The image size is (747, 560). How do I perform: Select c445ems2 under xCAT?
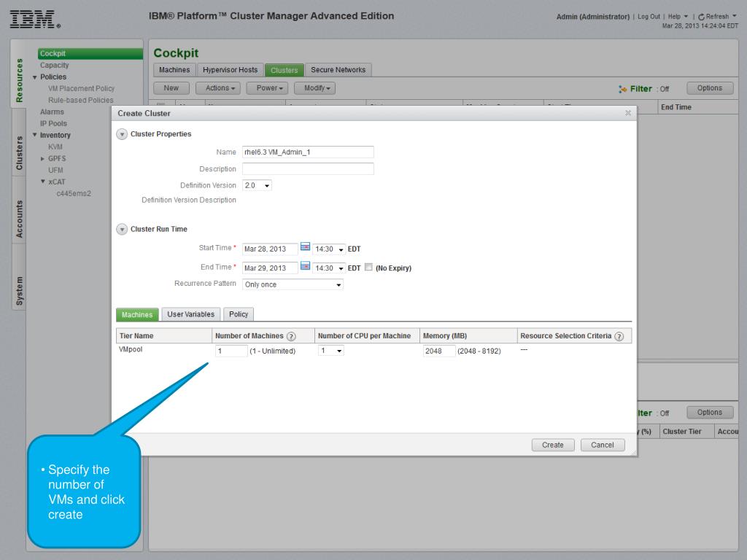74,194
